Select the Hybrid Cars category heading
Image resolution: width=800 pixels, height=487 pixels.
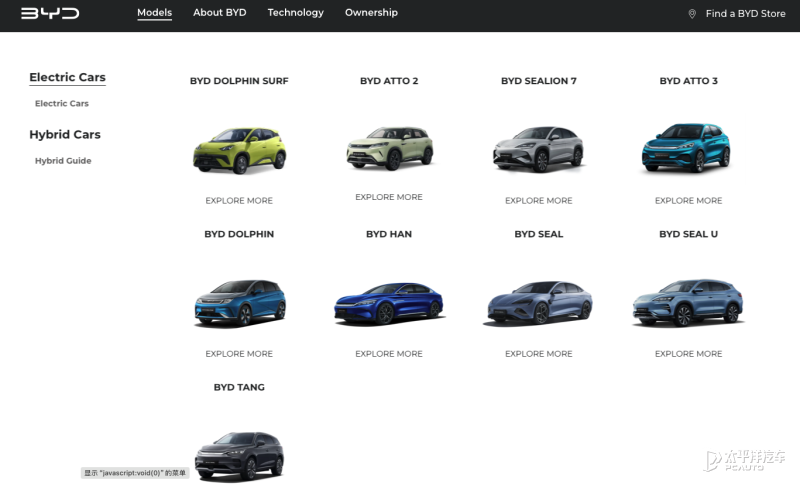pos(65,135)
